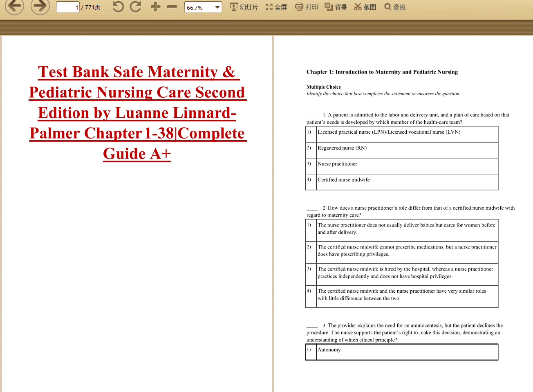Zoom in with the plus icon
Image resolution: width=533 pixels, height=392 pixels.
[155, 7]
